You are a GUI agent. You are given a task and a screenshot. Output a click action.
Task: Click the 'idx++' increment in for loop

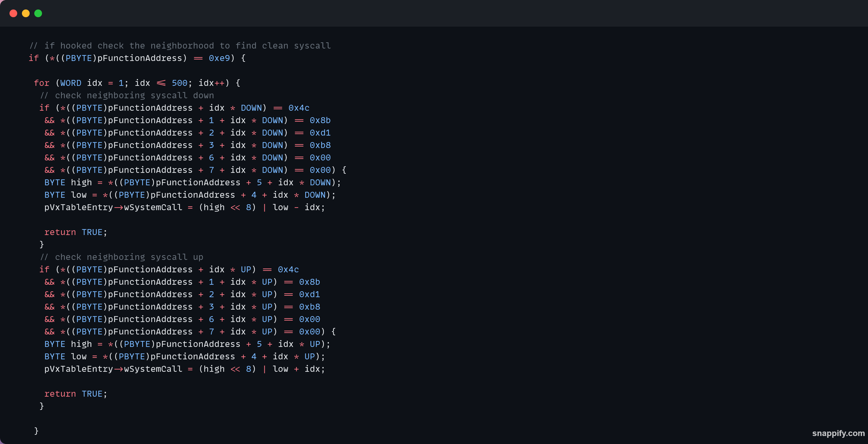tap(211, 83)
